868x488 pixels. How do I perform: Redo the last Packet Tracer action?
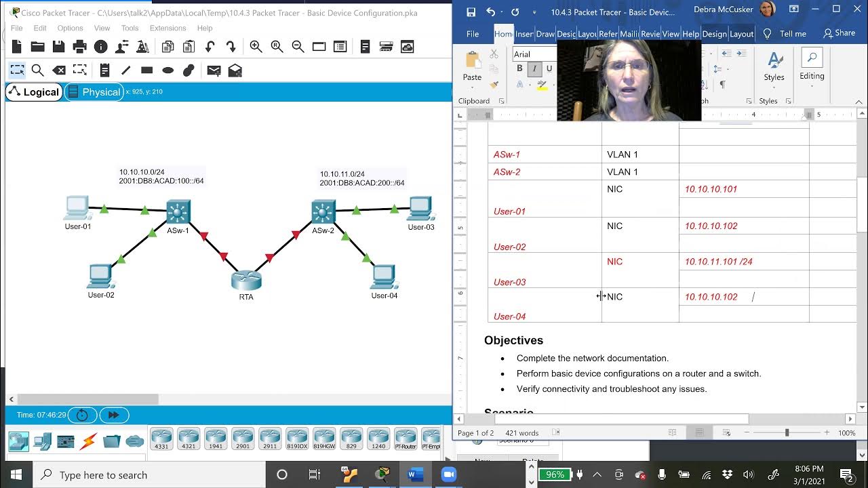231,47
